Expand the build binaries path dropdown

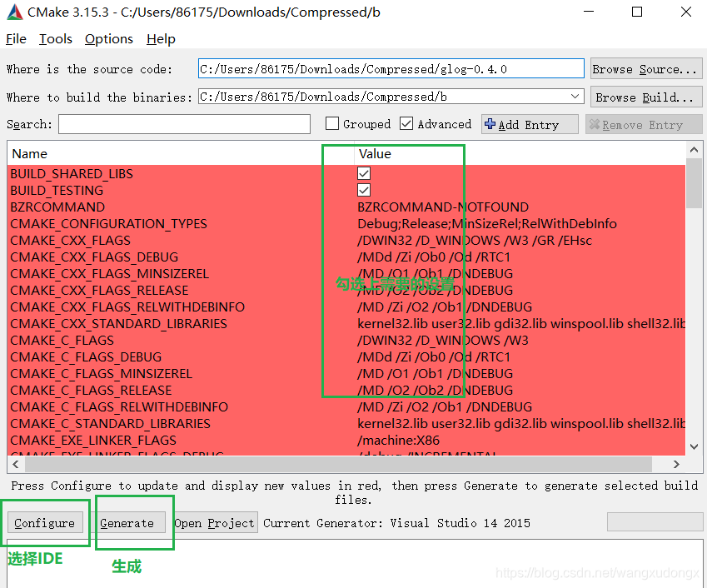[575, 97]
